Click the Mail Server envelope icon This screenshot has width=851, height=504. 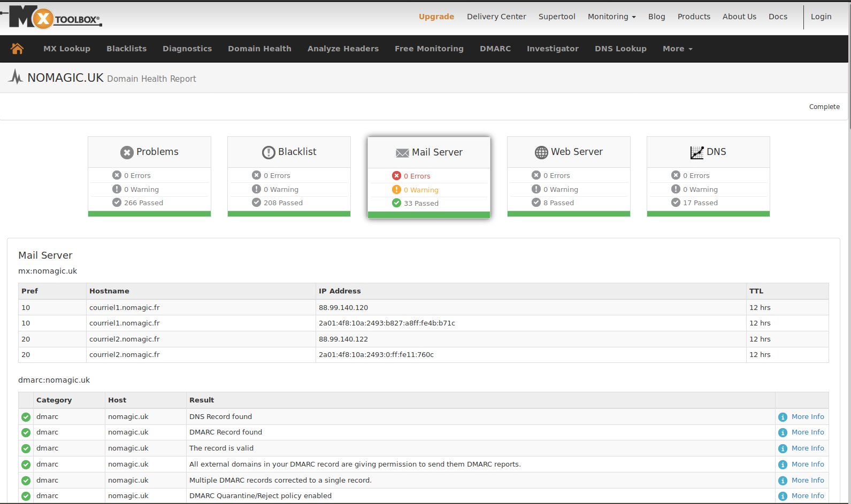402,153
